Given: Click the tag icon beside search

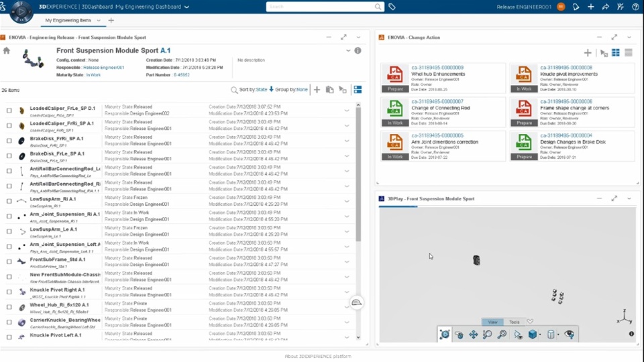Looking at the screenshot, I should tap(392, 7).
